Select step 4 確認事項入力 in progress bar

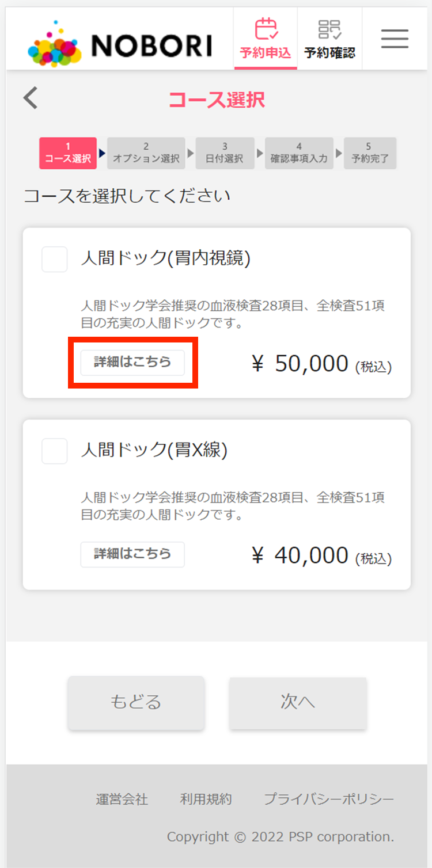click(299, 153)
